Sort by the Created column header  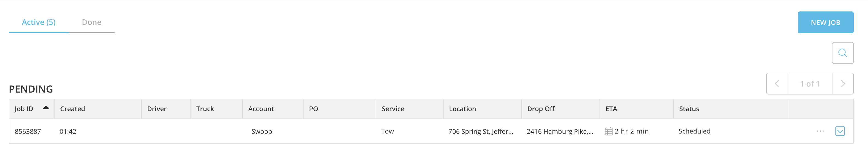point(72,109)
